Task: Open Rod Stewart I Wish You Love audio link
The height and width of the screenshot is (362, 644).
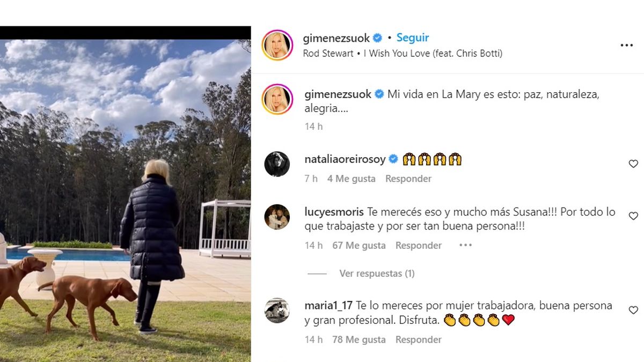Action: [402, 53]
